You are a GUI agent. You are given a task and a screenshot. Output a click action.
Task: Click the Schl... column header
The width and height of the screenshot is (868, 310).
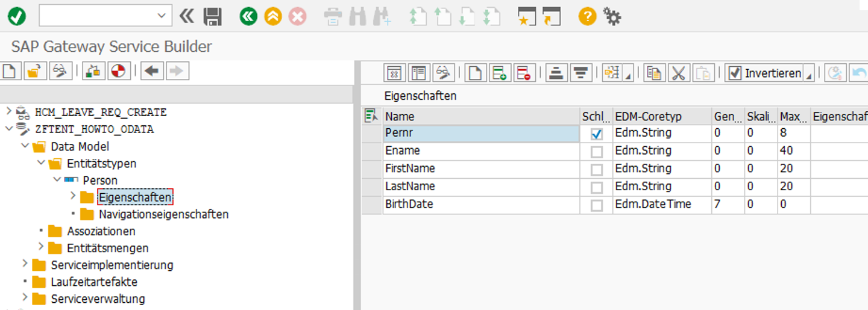596,116
